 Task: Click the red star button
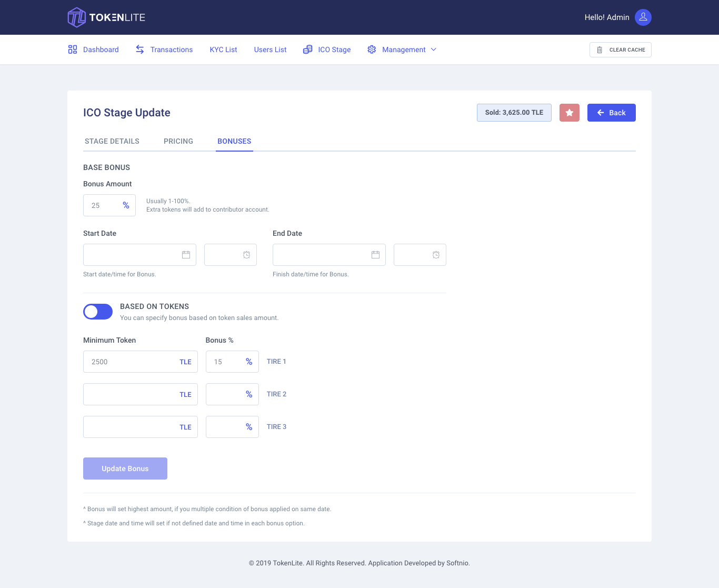click(569, 113)
